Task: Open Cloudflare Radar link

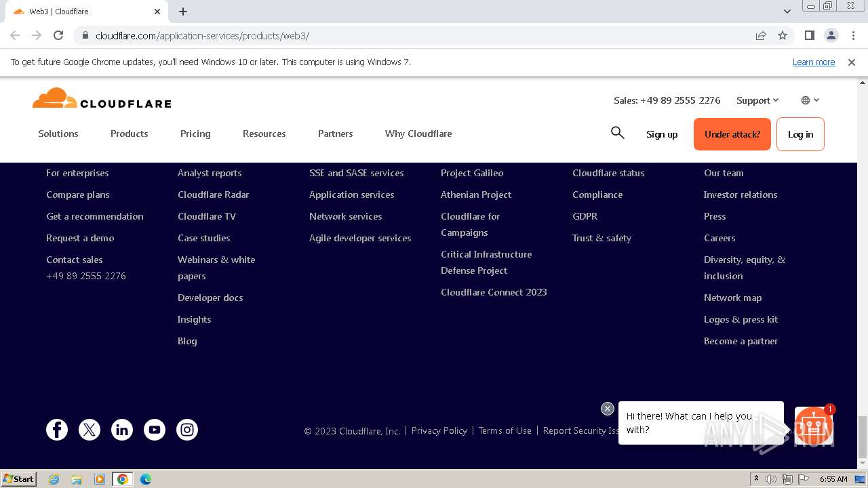Action: [214, 195]
